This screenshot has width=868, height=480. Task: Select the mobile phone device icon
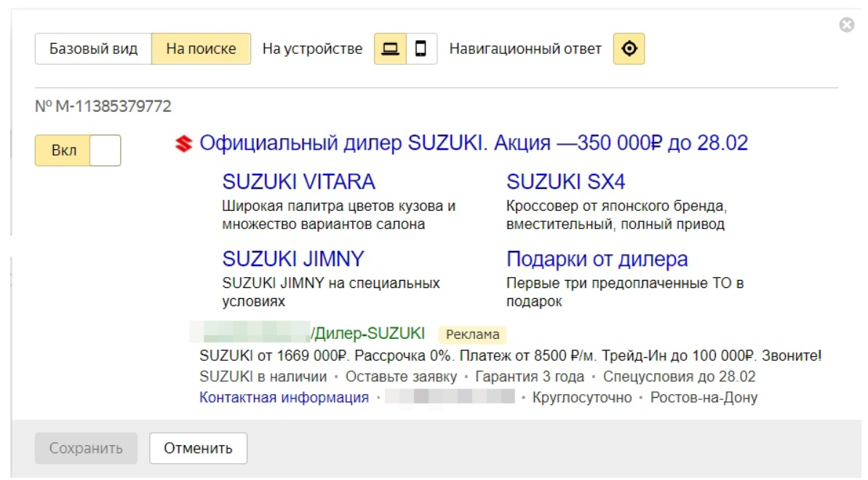pos(421,49)
